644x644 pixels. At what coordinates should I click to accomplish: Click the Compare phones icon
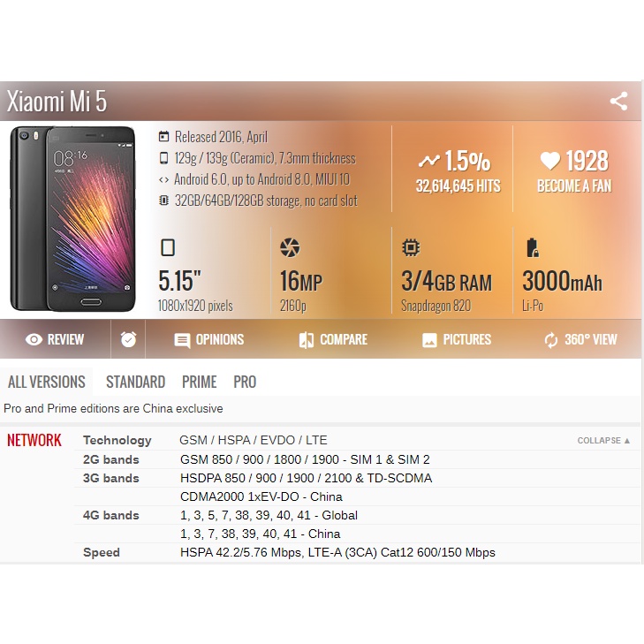click(307, 340)
